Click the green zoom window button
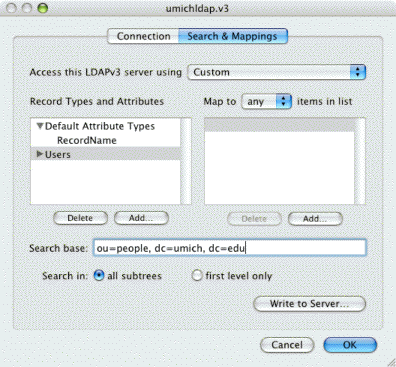 pyautogui.click(x=42, y=8)
